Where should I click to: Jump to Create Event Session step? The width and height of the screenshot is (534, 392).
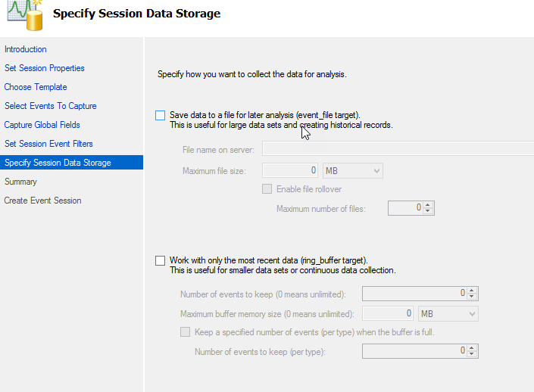click(x=43, y=201)
